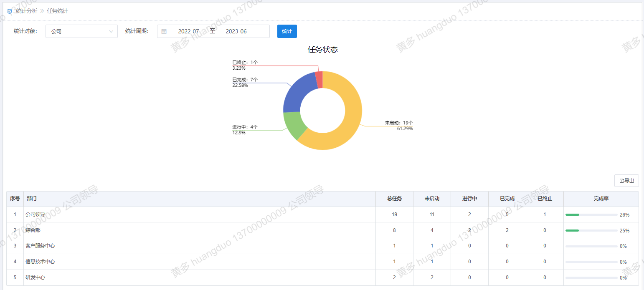Click the statistics icon before 统计分析 breadcrumb

pyautogui.click(x=10, y=11)
